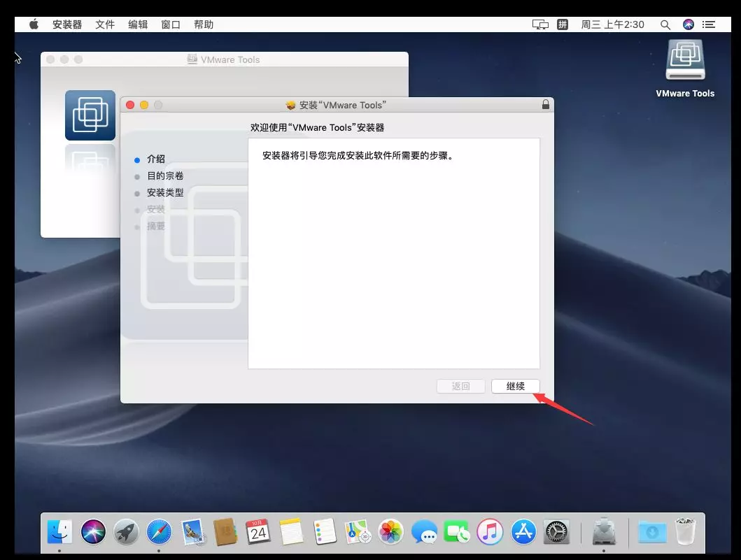
Task: Open the 帮助 menu
Action: point(204,24)
